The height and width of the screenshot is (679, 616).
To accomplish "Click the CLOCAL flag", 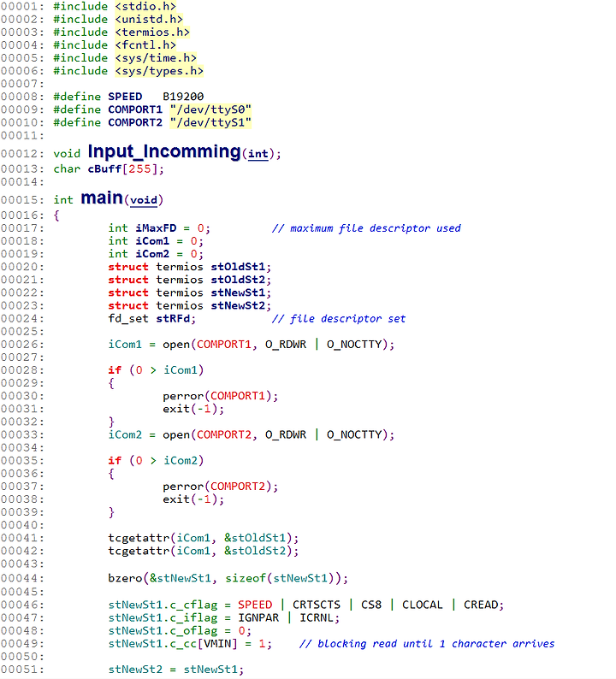I will 423,605.
